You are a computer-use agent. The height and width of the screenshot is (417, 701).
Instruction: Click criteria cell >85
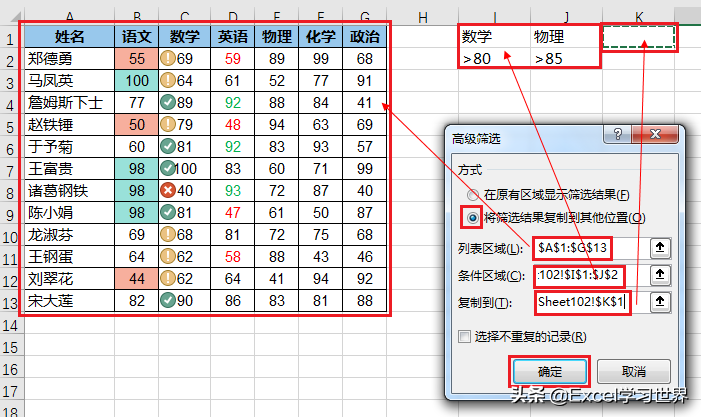(x=566, y=59)
